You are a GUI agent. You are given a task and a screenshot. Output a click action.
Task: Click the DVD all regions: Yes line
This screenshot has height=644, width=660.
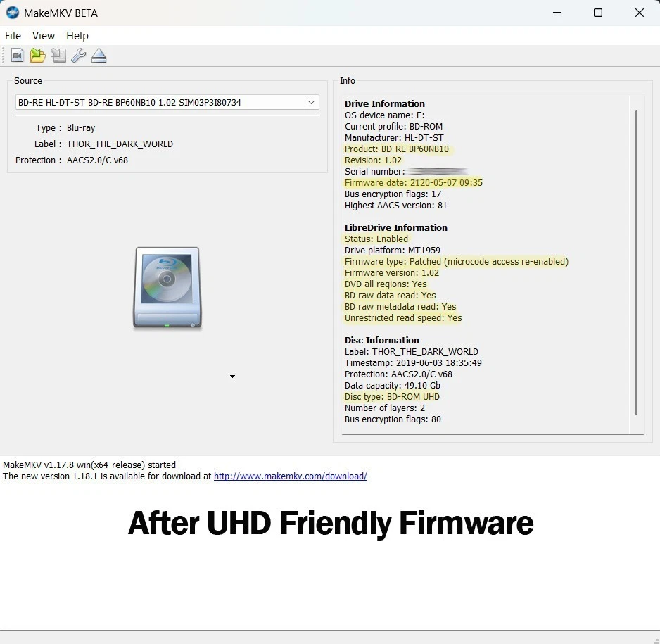(x=386, y=284)
